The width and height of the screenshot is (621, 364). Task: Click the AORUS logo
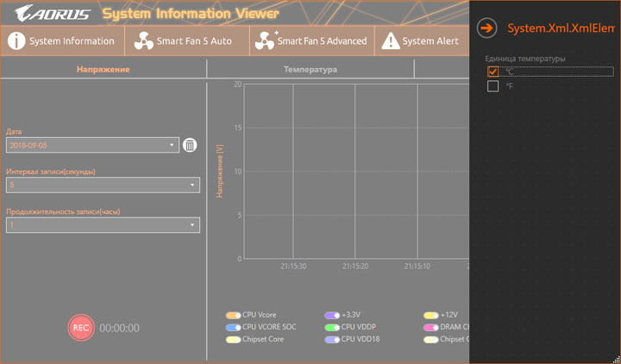tap(53, 13)
